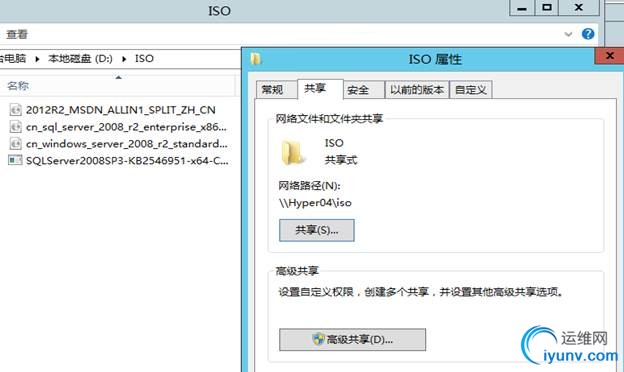
Task: Click installer icon of SQLServer2008SP3 file
Action: coord(15,160)
